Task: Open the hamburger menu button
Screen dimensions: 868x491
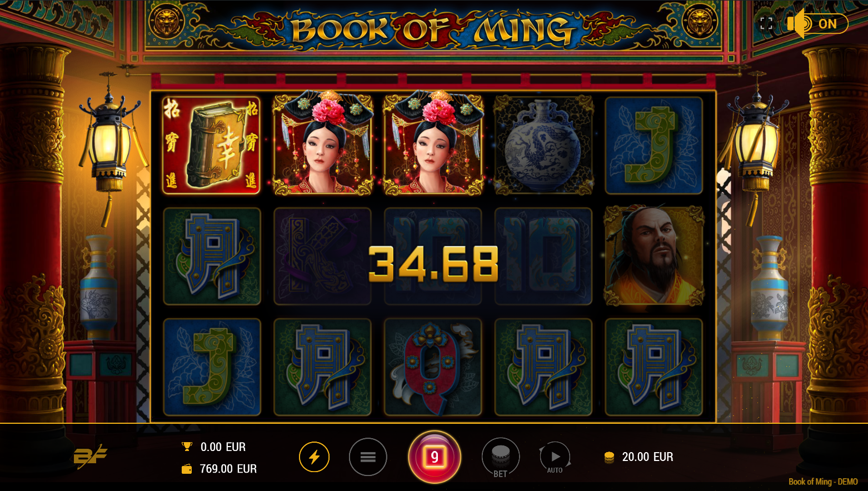Action: [x=368, y=457]
